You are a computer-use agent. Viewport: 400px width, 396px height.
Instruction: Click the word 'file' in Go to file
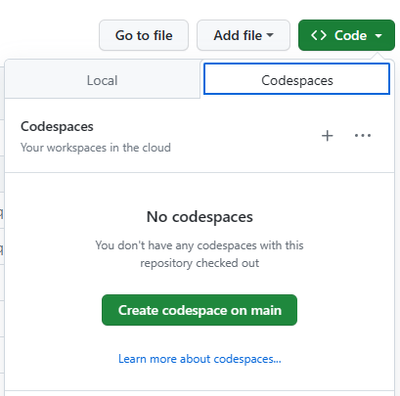point(163,35)
